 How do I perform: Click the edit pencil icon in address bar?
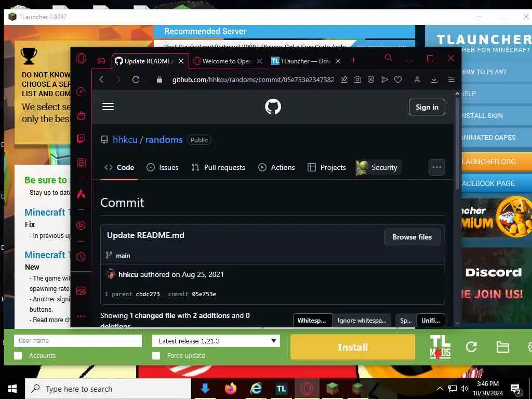click(344, 79)
